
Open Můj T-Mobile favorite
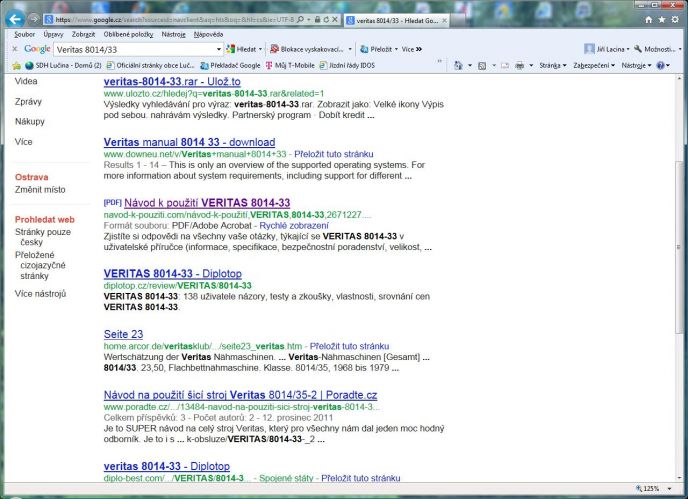290,65
